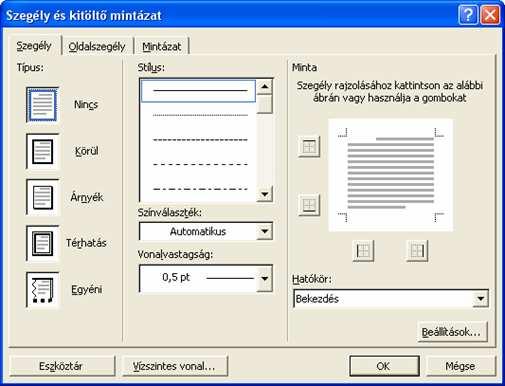Toggle the top border button in preview
The width and height of the screenshot is (505, 386).
click(x=309, y=146)
